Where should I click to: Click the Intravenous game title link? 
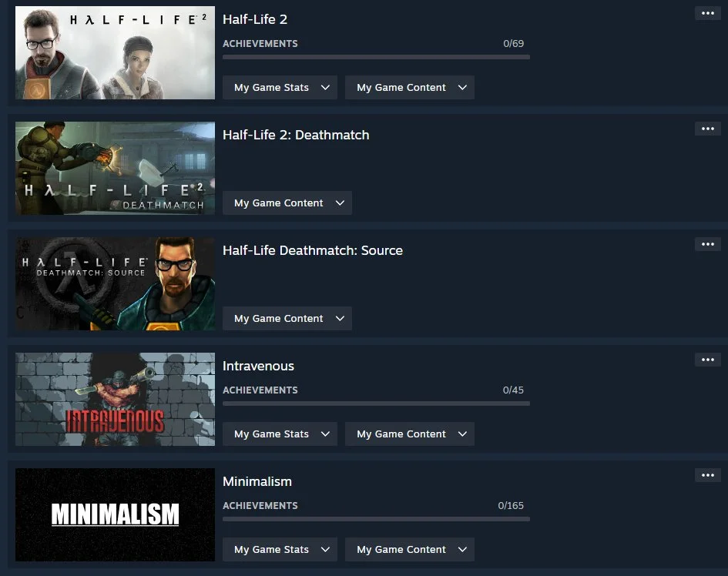[x=258, y=367]
